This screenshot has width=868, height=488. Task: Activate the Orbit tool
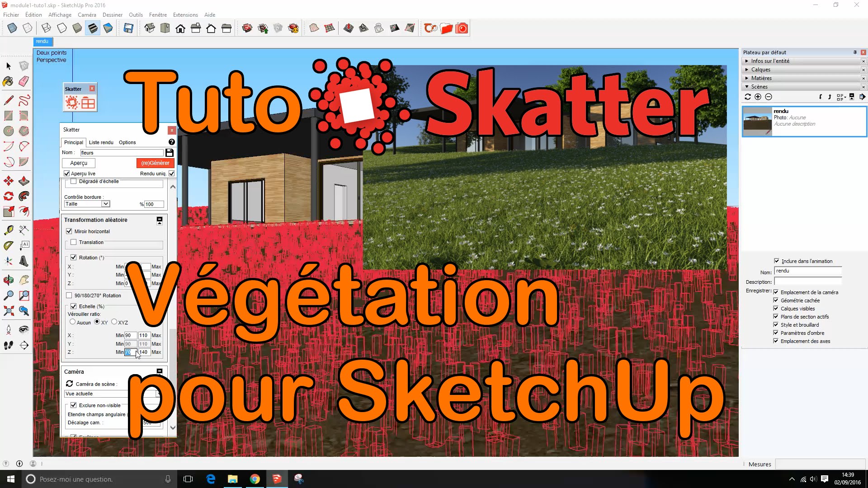click(x=9, y=280)
